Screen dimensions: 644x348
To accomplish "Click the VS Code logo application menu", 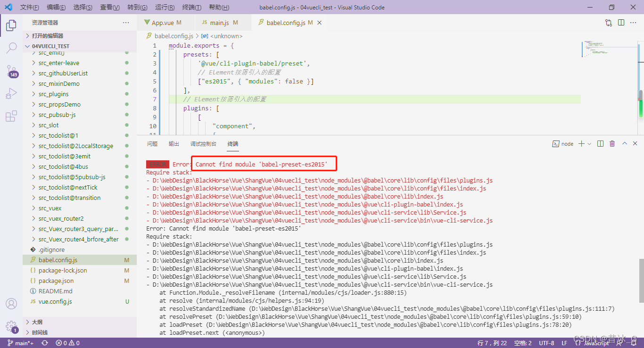I will pos(8,8).
